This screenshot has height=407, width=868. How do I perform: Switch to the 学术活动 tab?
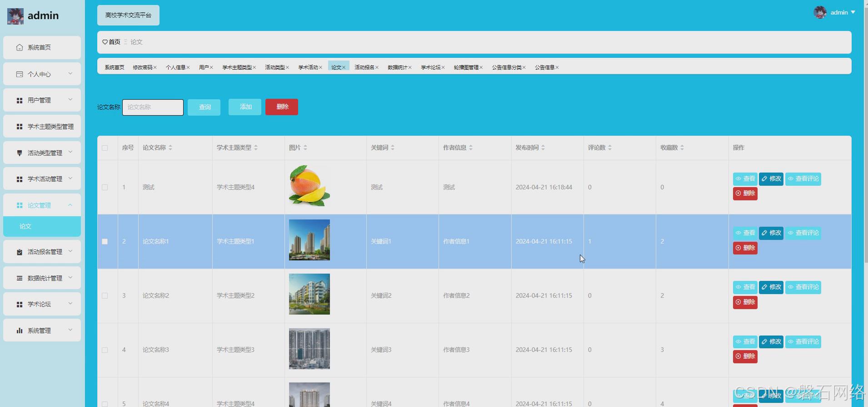(308, 67)
